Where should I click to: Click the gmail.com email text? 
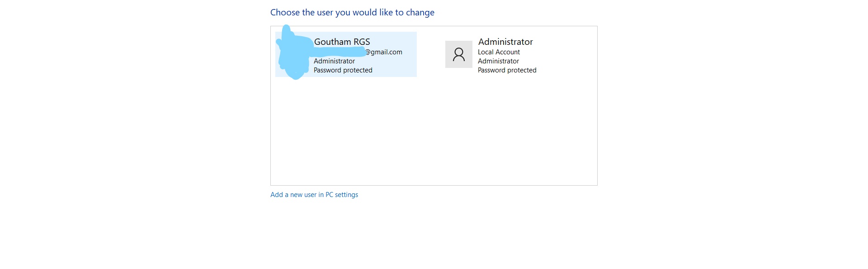click(x=383, y=52)
